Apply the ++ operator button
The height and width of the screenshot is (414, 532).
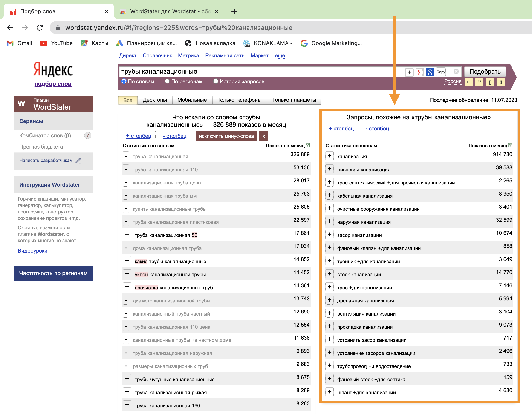pyautogui.click(x=469, y=82)
